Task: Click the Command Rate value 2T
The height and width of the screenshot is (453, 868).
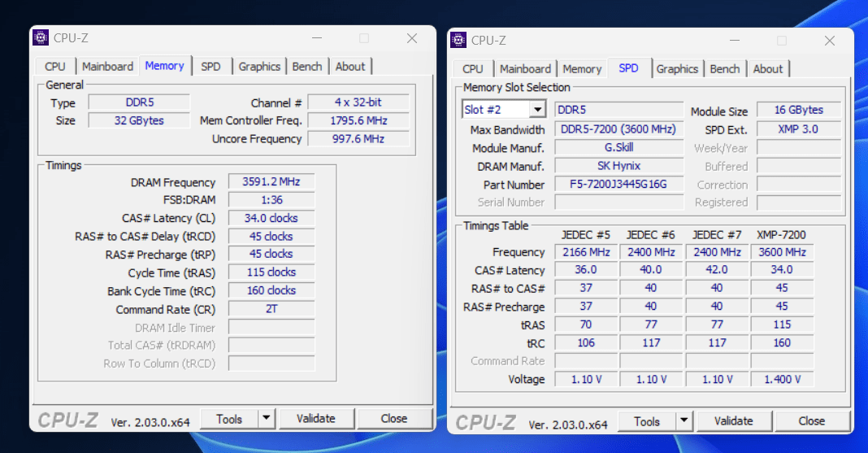Action: (271, 309)
